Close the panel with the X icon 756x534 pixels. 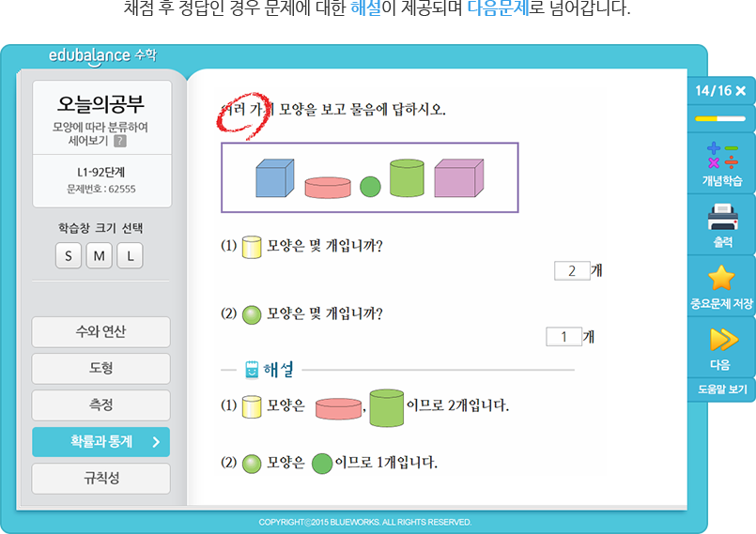click(x=741, y=91)
